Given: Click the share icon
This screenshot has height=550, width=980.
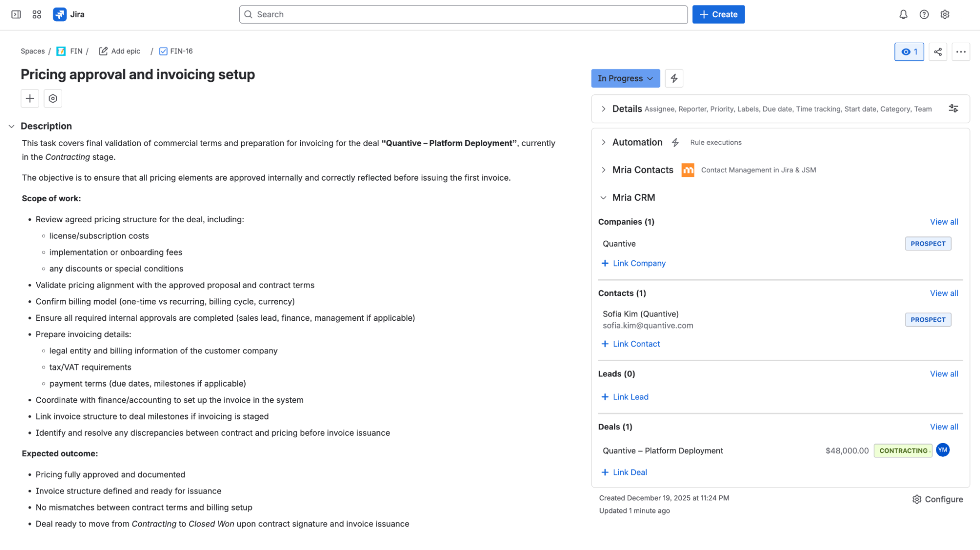Looking at the screenshot, I should [937, 52].
